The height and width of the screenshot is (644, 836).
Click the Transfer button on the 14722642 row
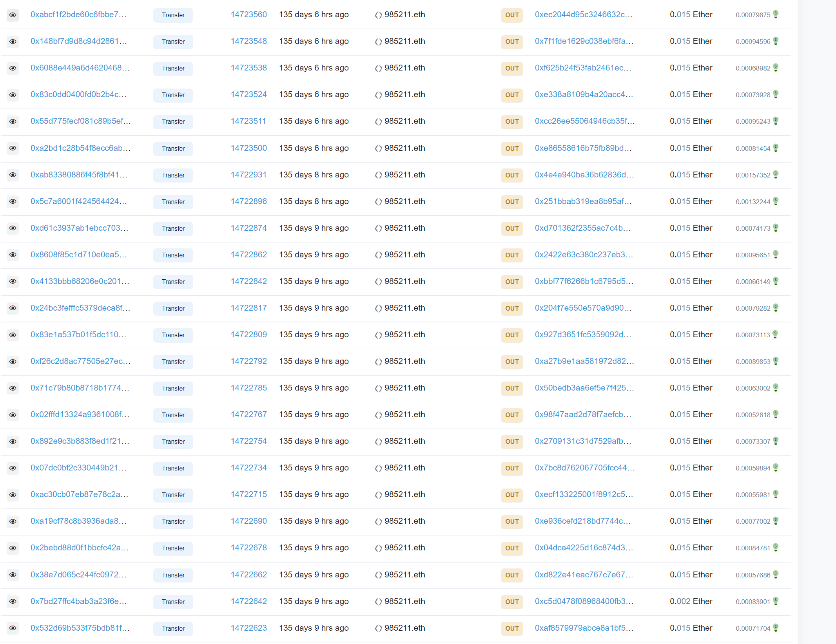[173, 602]
